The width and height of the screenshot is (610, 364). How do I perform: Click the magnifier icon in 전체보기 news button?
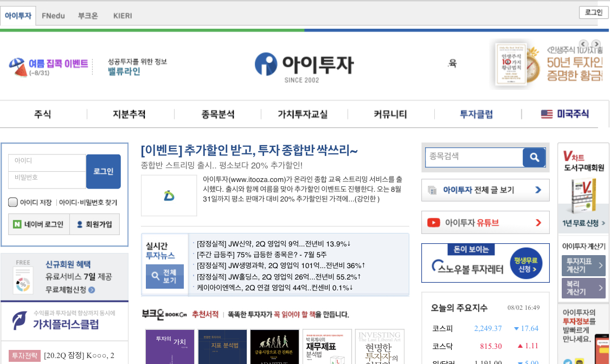155,276
